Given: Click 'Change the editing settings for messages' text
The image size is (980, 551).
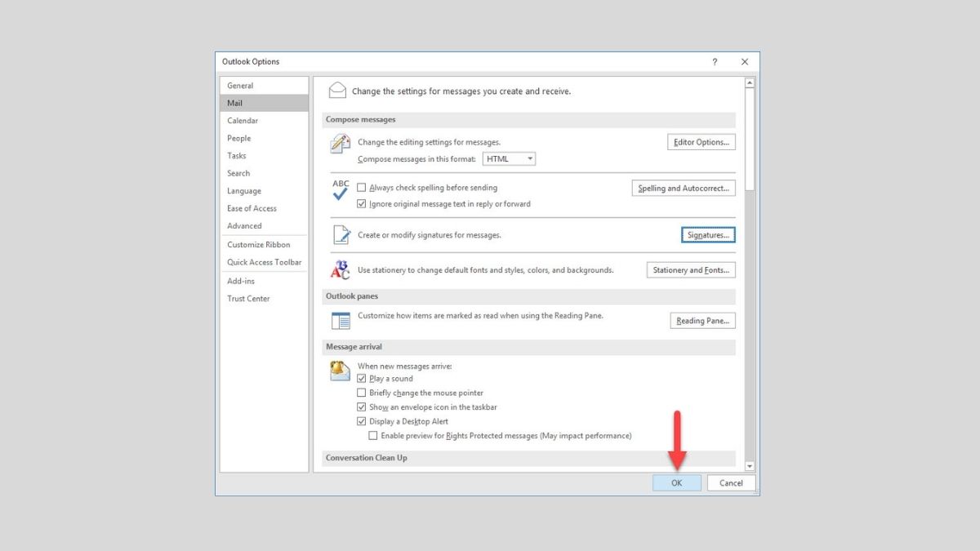Looking at the screenshot, I should tap(429, 142).
